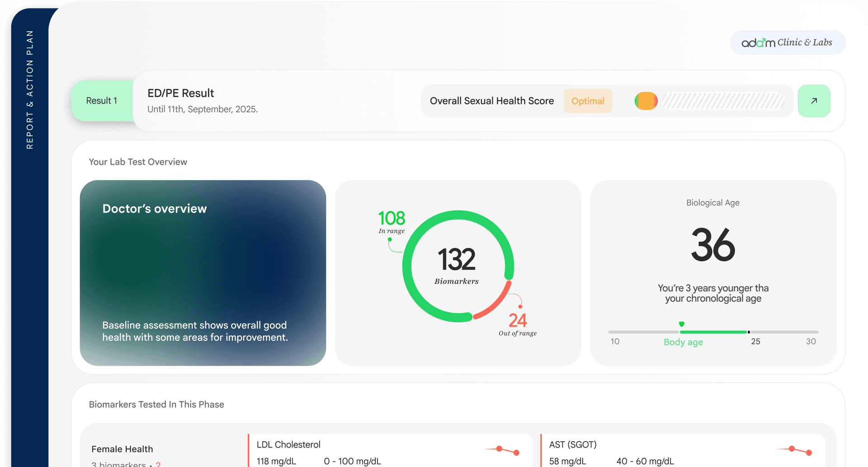Viewport: 868px width, 467px height.
Task: Click the adam Clinic & Labs logo badge
Action: point(788,43)
